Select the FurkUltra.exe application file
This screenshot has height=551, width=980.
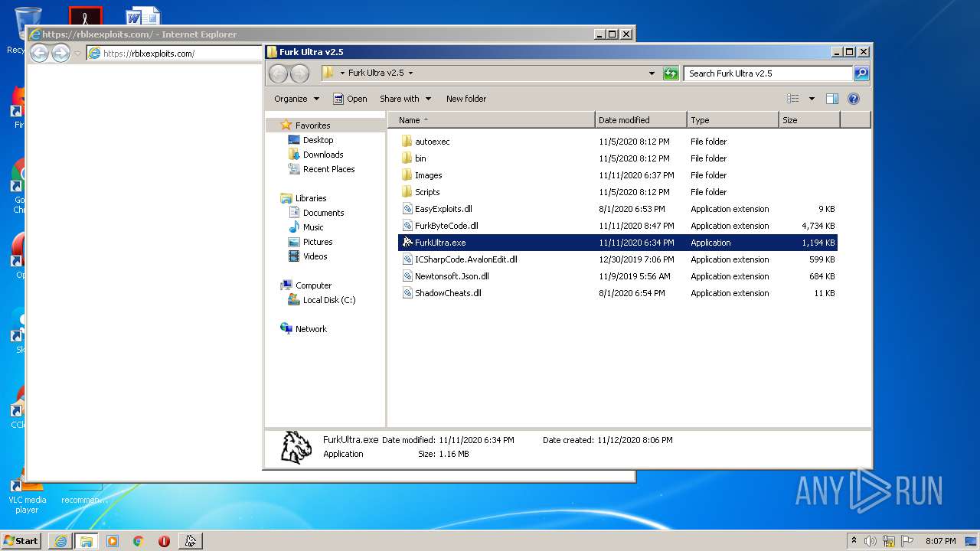tap(617, 243)
